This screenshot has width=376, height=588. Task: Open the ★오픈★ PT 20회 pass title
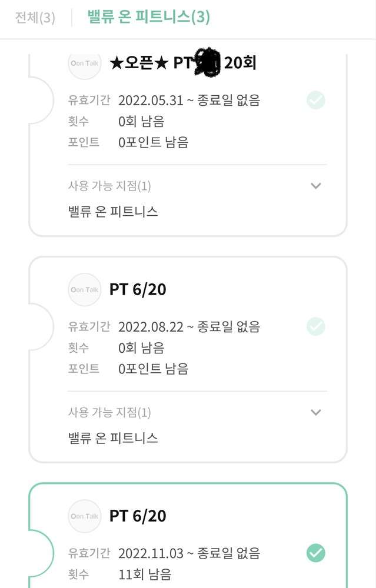[x=182, y=64]
